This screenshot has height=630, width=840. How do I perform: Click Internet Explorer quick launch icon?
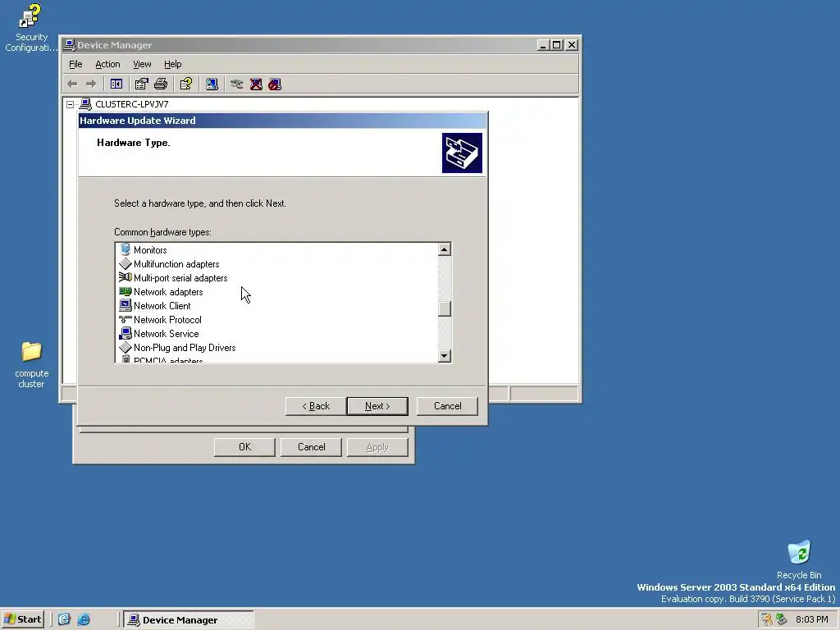pos(84,619)
